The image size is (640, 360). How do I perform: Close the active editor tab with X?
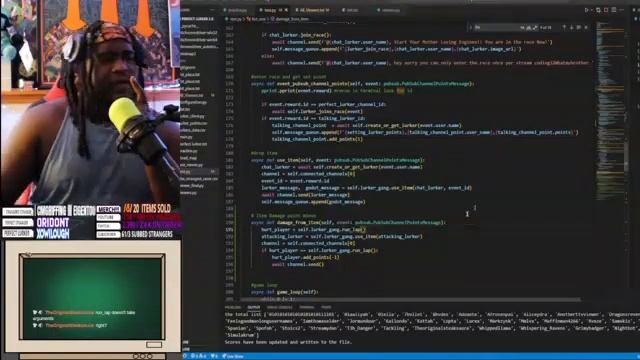click(286, 10)
